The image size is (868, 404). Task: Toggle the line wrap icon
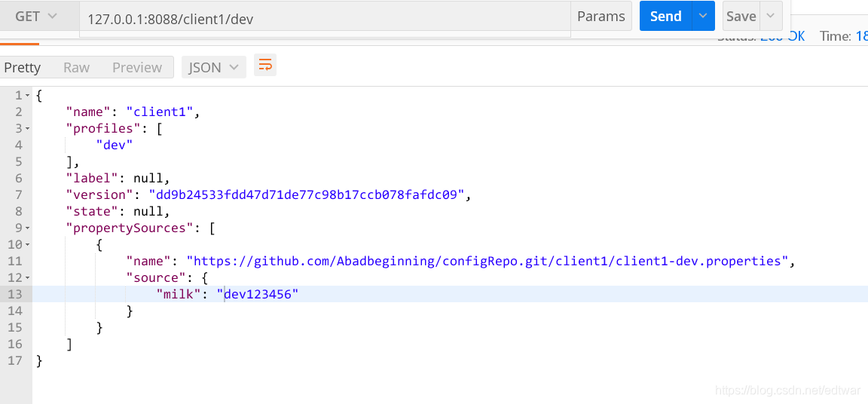click(x=265, y=66)
